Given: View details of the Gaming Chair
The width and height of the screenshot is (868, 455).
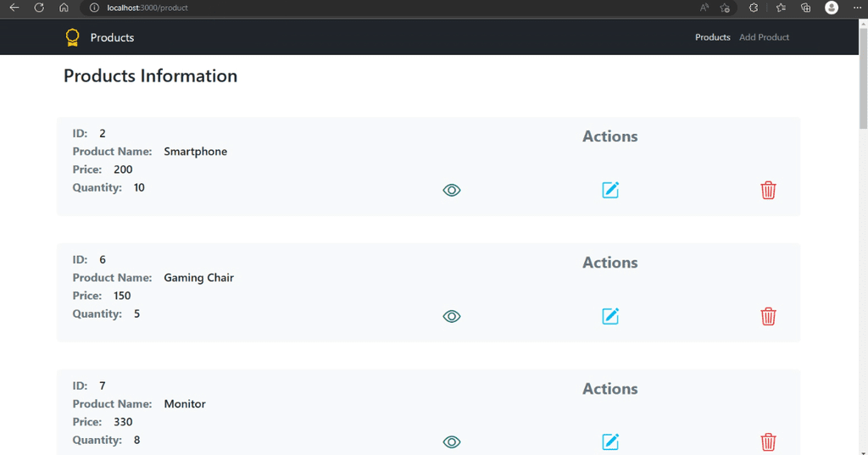Looking at the screenshot, I should (451, 316).
